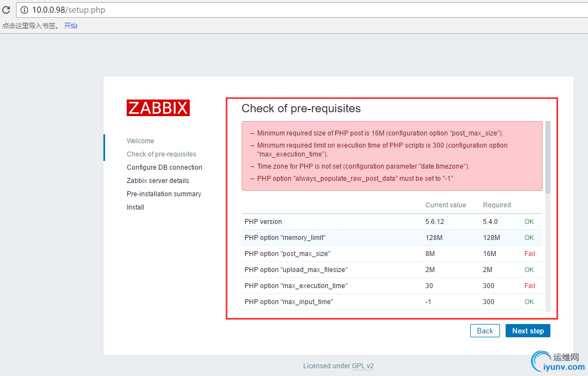
Task: Click the 16M required value for post_max_size
Action: pos(490,254)
